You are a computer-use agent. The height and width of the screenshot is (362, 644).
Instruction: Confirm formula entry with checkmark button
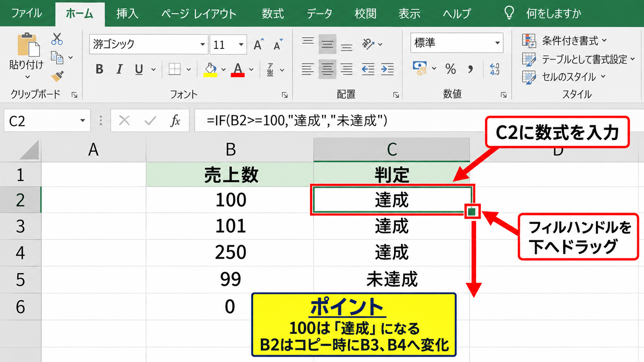pos(150,121)
